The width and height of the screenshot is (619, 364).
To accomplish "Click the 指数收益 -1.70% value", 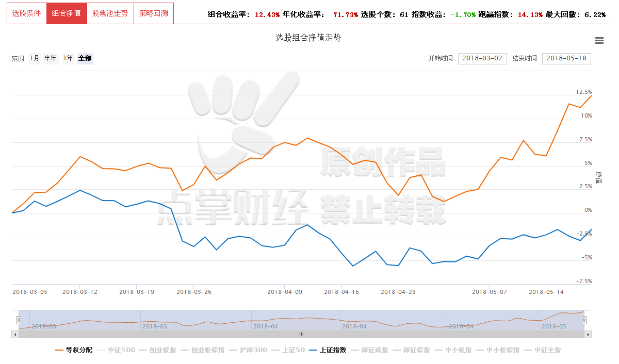I will [463, 15].
